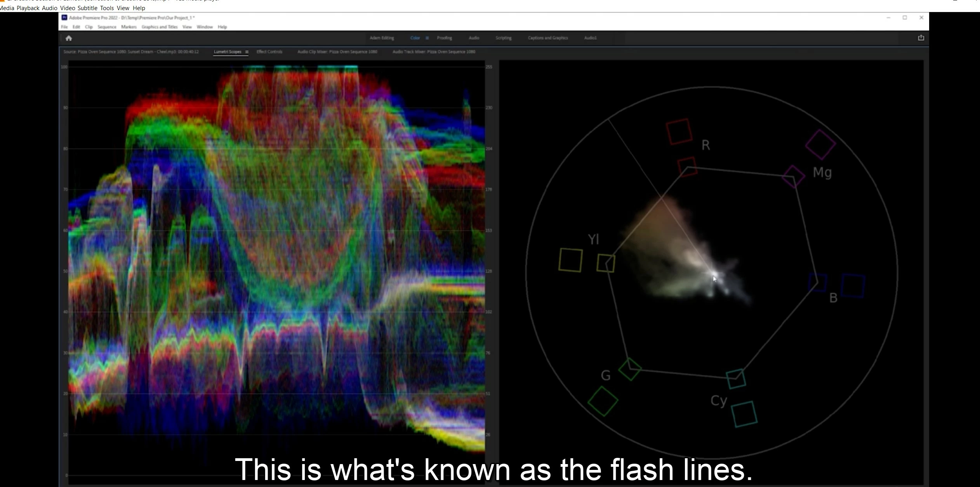Open the Premiere Pro View menu

187,27
